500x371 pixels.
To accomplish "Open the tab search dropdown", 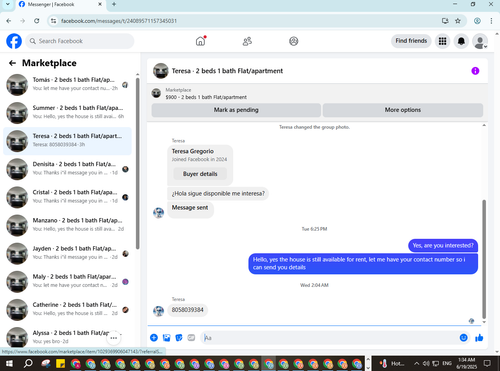I will pos(8,4).
